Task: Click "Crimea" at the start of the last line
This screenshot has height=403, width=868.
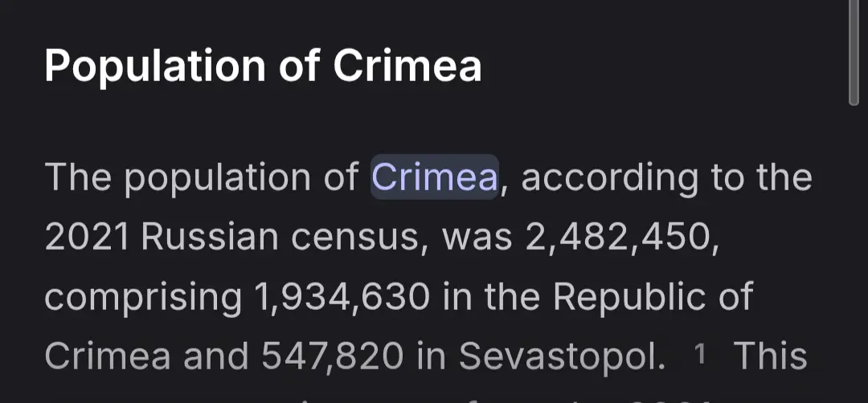Action: [x=107, y=356]
